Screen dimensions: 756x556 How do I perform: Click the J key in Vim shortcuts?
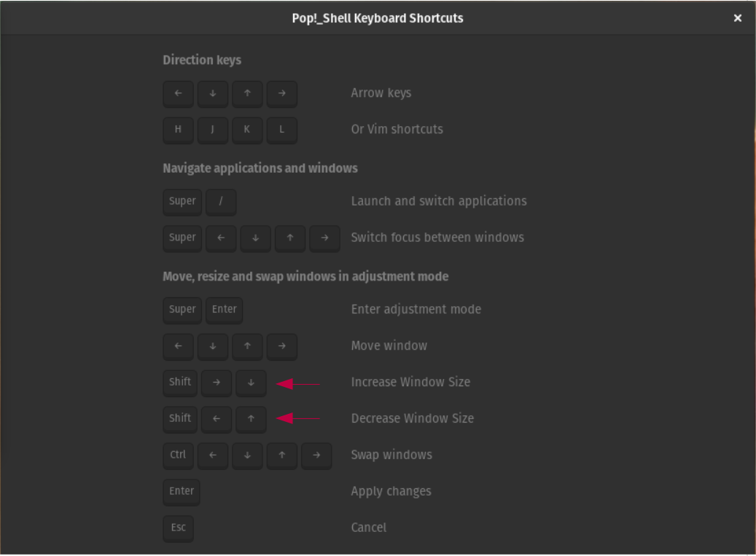[212, 130]
